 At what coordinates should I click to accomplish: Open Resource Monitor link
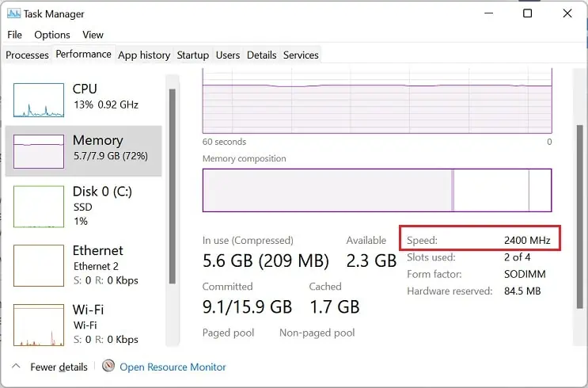[173, 367]
